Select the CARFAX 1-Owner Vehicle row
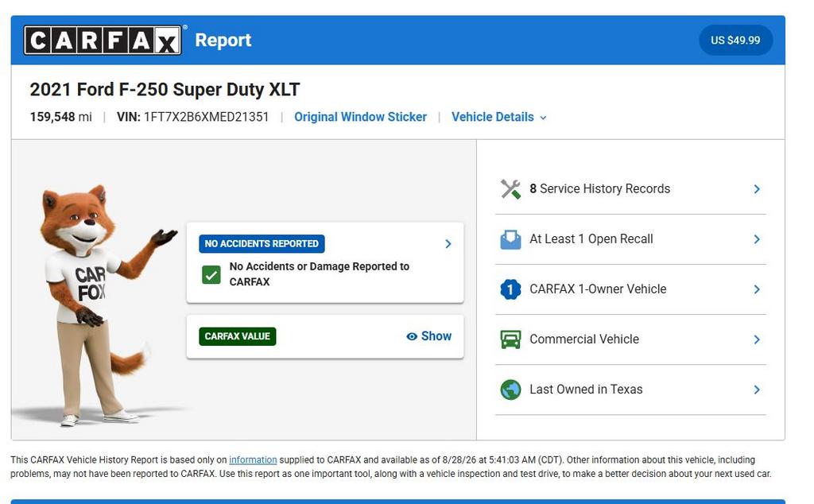Viewport: 814px width, 504px height. point(630,289)
